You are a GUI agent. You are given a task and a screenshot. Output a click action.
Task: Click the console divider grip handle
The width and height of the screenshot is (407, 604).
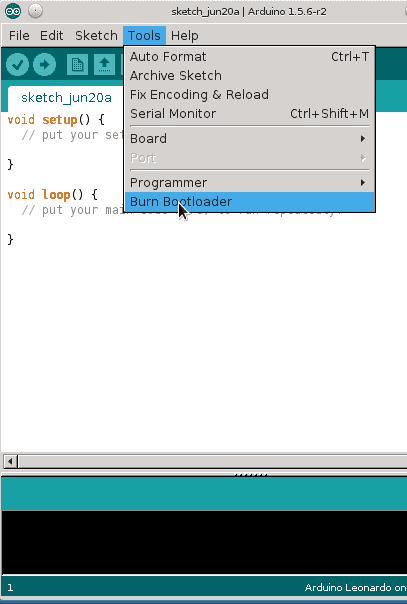251,475
